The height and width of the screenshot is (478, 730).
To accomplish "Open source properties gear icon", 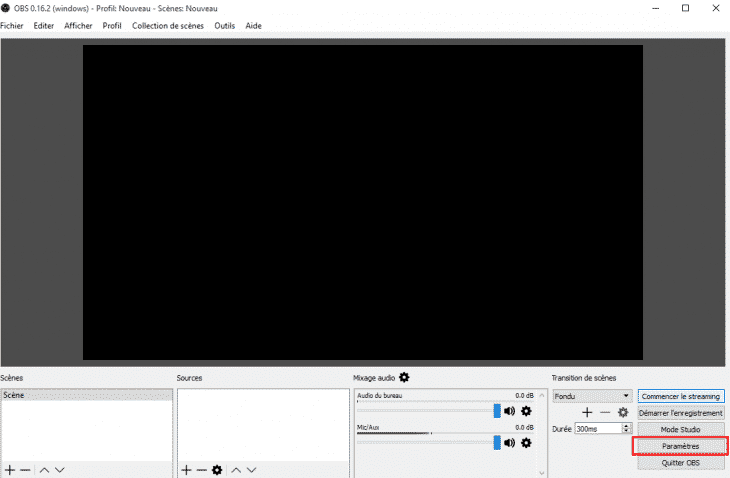I will 216,469.
